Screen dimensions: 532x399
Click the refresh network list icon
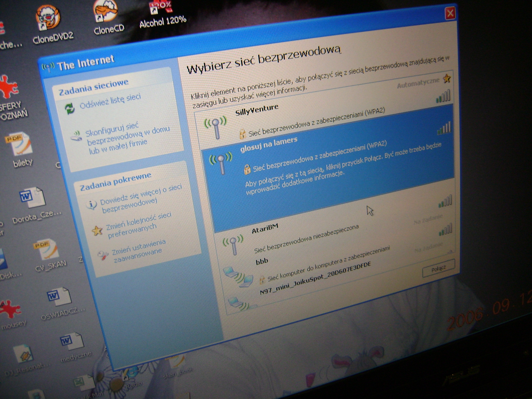pos(69,109)
